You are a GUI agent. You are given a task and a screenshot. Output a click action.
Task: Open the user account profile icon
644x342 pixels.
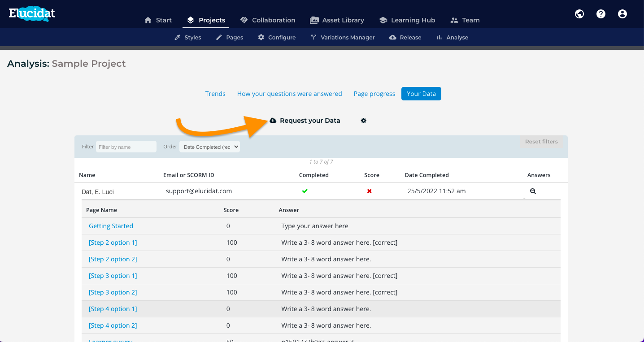coord(622,14)
